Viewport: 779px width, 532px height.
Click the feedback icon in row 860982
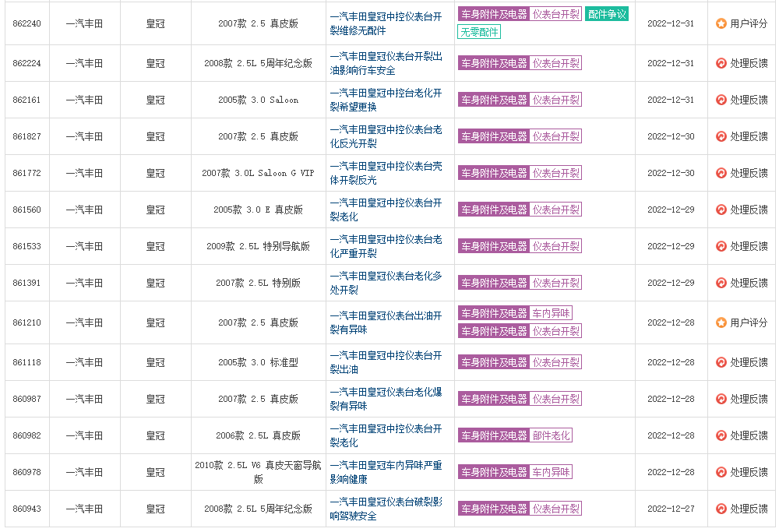721,435
